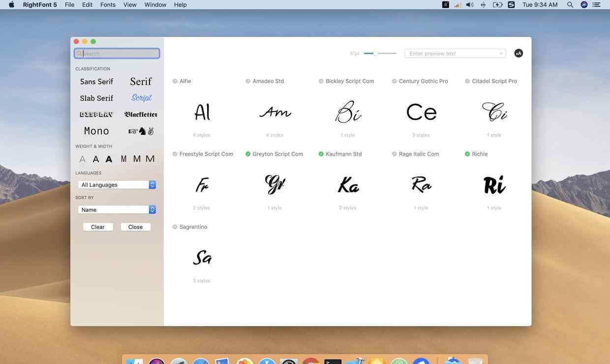Click the Close button in sidebar
The width and height of the screenshot is (610, 364).
(135, 227)
